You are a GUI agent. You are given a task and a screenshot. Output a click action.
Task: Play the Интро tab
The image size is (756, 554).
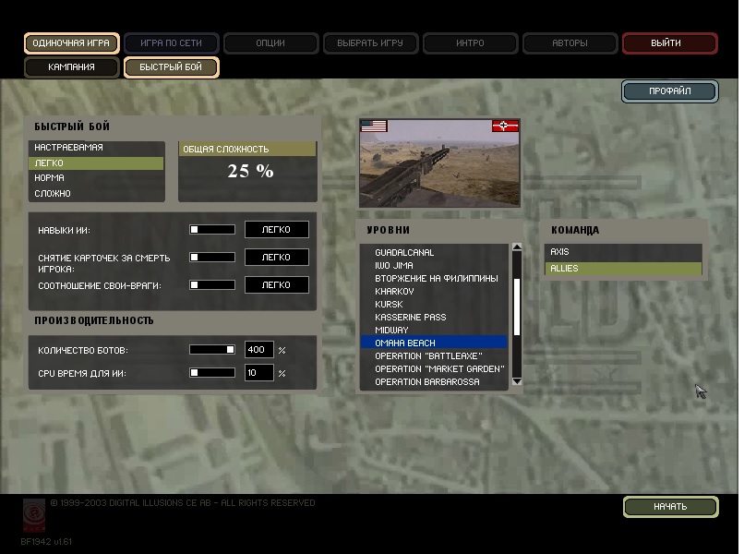(470, 42)
